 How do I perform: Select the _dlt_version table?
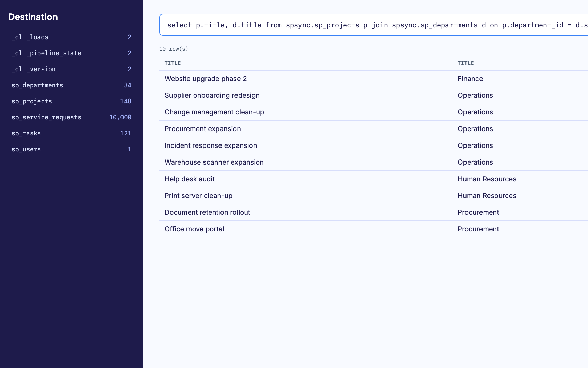71,69
